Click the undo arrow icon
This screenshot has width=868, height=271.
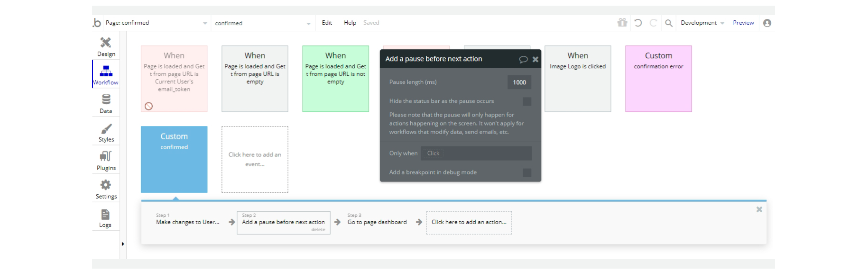coord(638,23)
